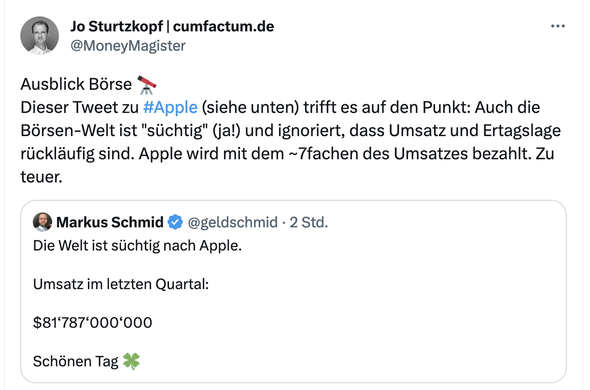Visit the @MoneyMagister handle
This screenshot has height=390, width=590.
coord(128,46)
